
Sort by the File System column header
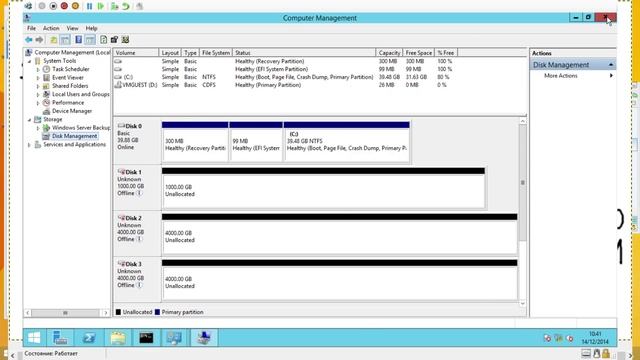pos(216,53)
